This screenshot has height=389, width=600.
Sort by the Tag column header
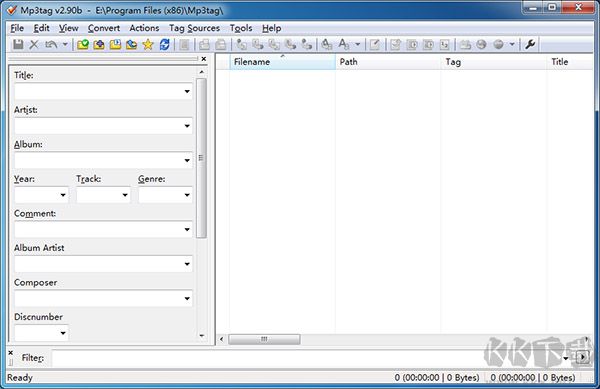(493, 62)
